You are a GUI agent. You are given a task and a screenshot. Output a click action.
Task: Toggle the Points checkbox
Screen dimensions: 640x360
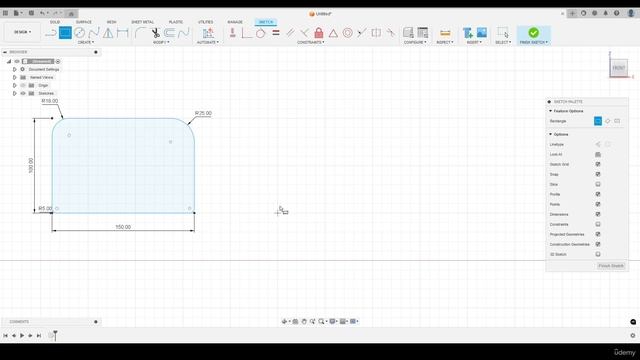coord(598,204)
